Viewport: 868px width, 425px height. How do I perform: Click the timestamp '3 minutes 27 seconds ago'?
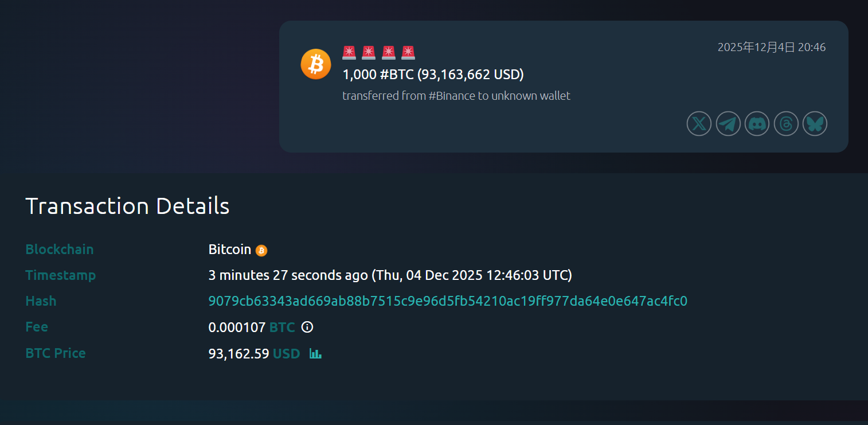click(x=288, y=275)
